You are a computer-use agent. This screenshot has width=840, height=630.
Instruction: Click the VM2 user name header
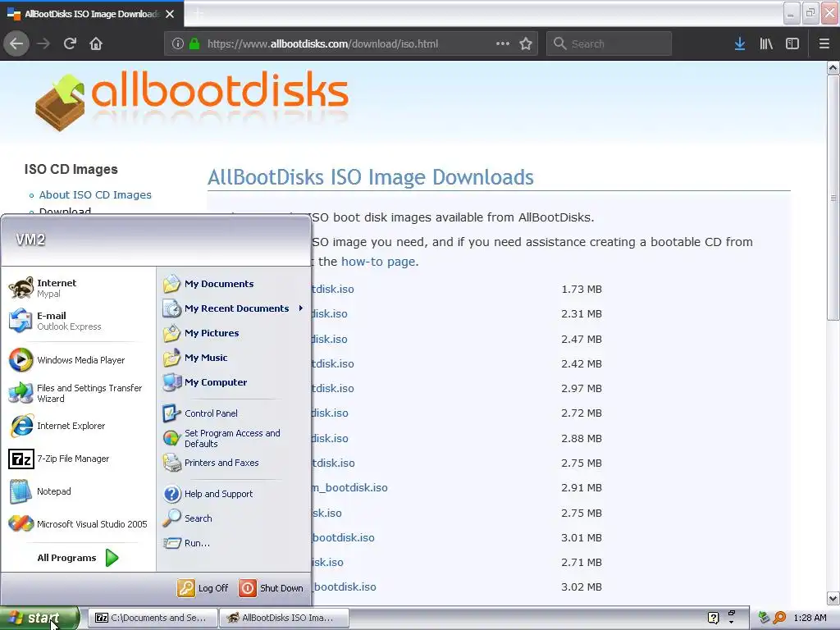(x=30, y=240)
